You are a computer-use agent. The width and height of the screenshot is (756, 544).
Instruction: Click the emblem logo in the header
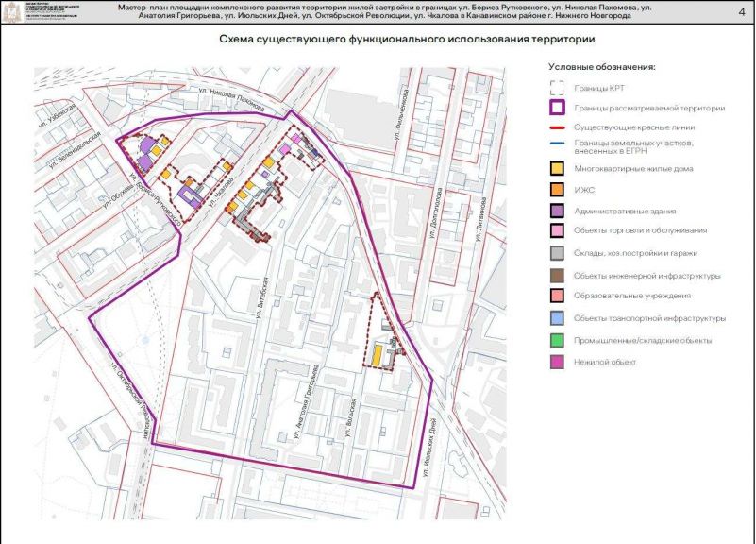[x=9, y=11]
